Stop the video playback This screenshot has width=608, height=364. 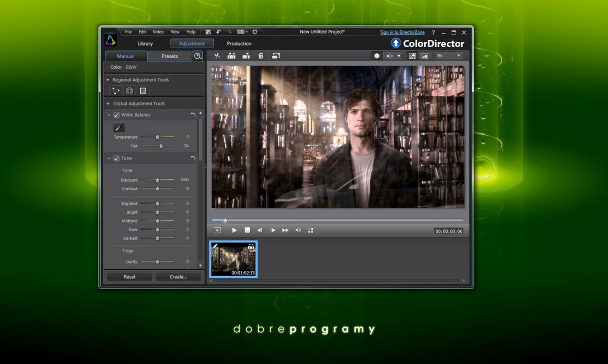[x=247, y=230]
